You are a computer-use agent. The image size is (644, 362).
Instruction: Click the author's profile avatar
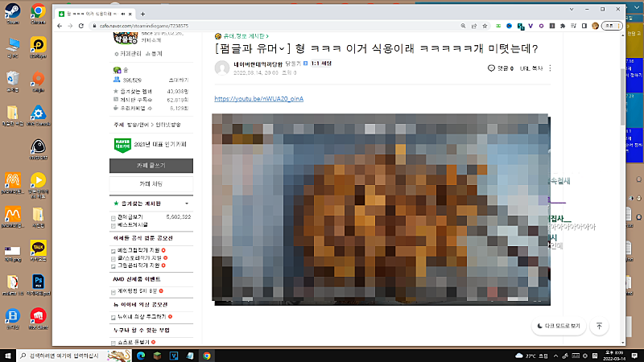coord(222,68)
